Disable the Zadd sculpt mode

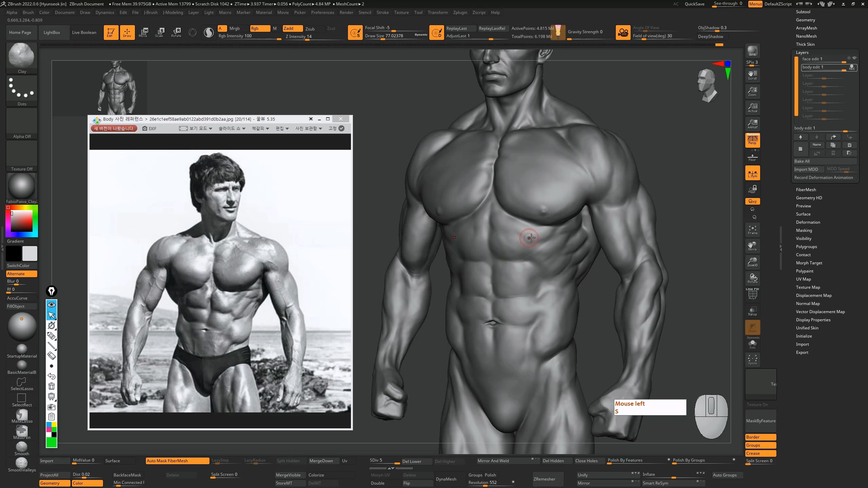pyautogui.click(x=292, y=28)
